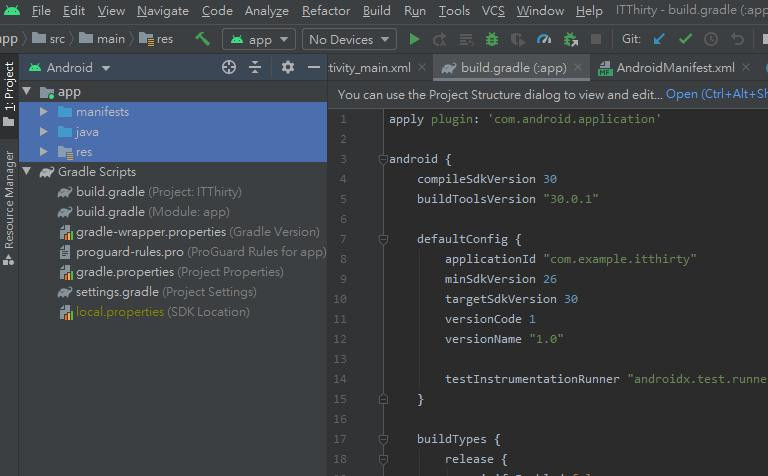Open the VCS menu

493,10
